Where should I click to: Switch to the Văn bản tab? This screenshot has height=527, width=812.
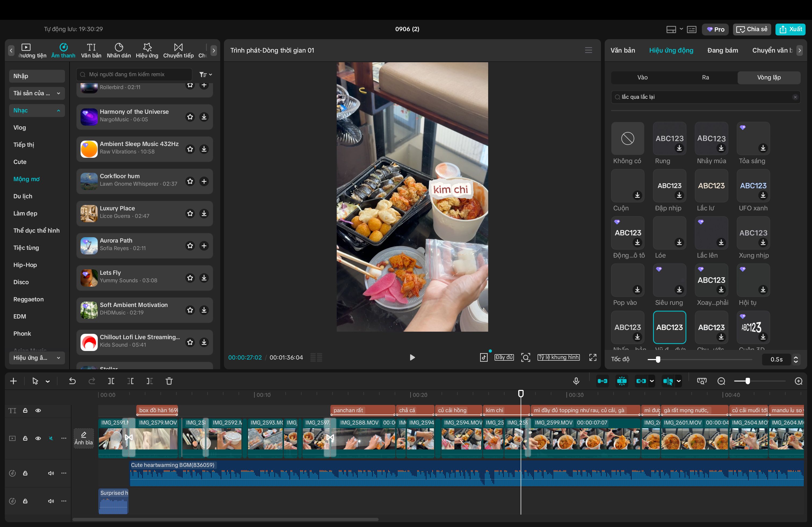point(623,50)
